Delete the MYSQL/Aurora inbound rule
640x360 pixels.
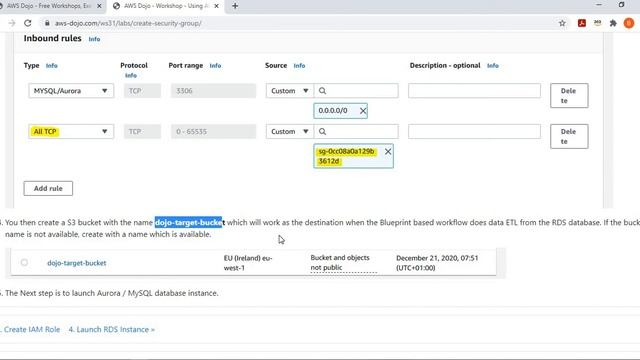click(569, 96)
